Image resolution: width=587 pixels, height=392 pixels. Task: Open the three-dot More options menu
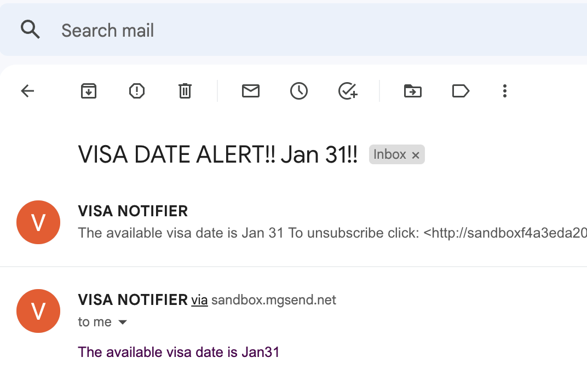coord(504,91)
